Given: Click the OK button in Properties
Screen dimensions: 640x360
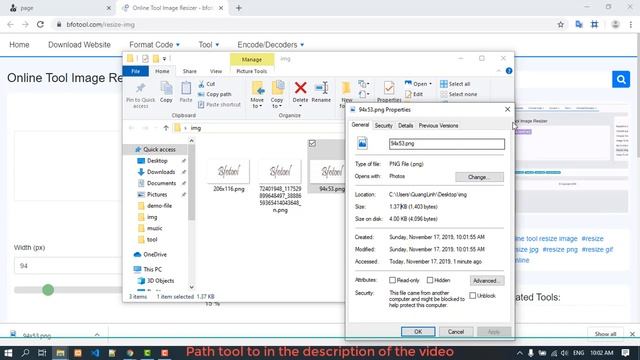Looking at the screenshot, I should point(418,332).
